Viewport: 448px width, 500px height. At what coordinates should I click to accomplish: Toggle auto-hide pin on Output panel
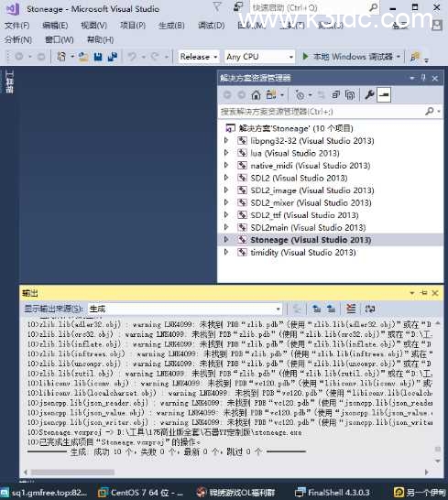coord(424,293)
